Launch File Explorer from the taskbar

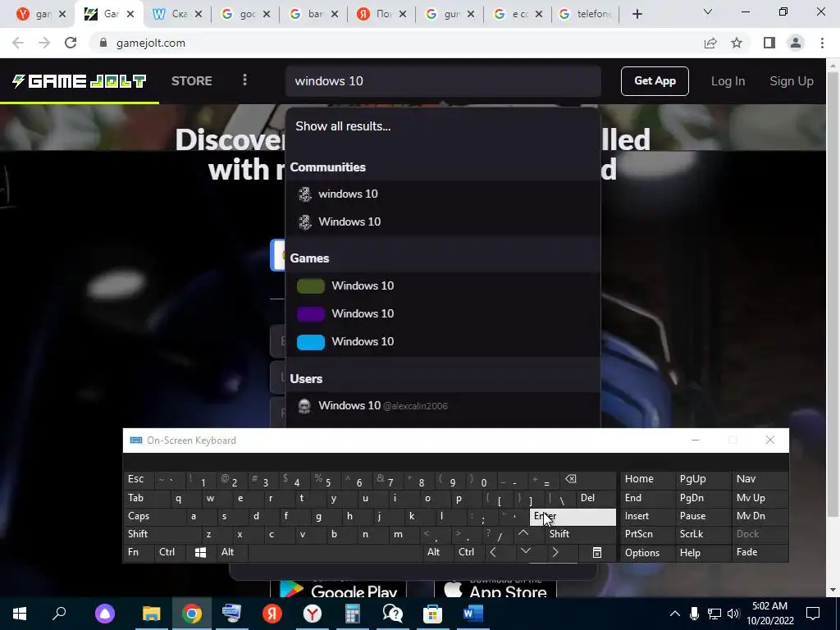click(x=151, y=614)
